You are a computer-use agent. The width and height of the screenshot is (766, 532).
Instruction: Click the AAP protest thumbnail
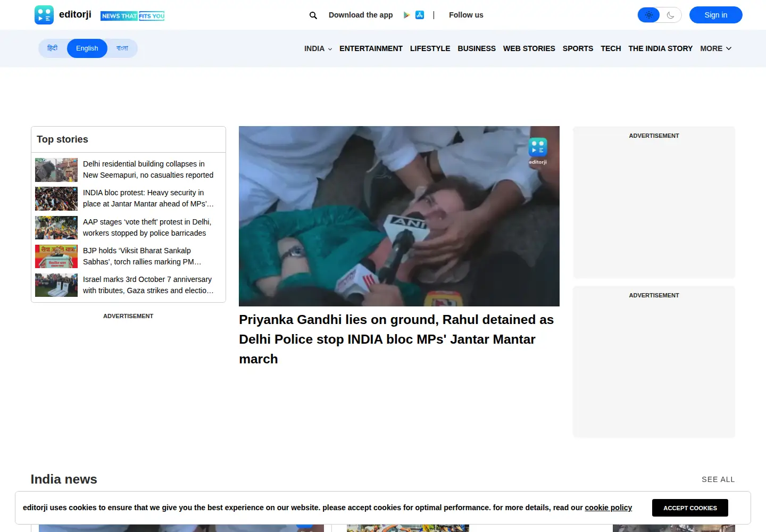coord(56,228)
